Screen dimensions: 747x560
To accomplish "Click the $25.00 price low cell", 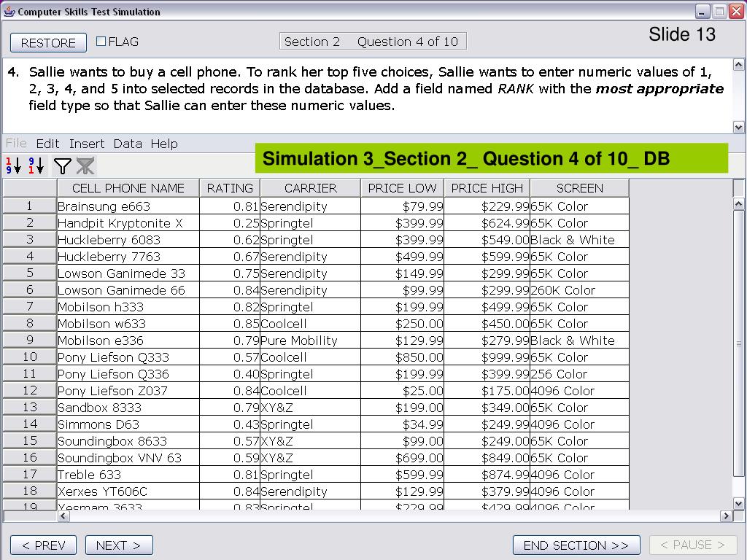I will 402,391.
